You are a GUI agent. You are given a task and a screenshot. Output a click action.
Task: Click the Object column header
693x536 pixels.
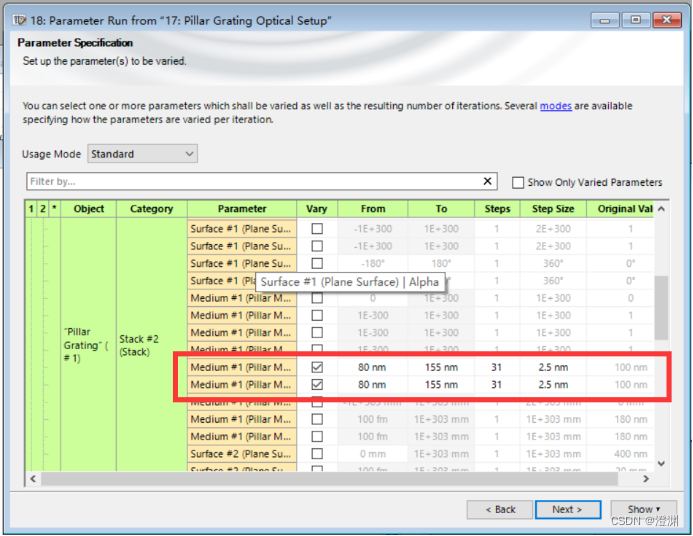[x=88, y=209]
